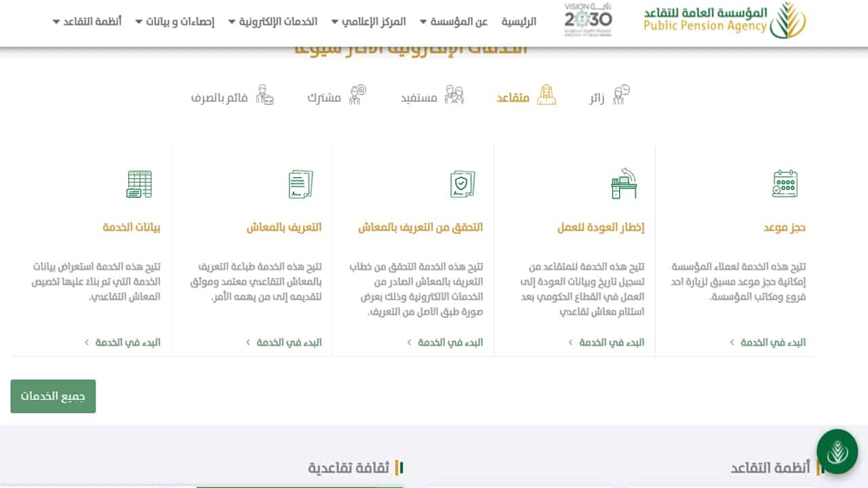Switch to the مشترك subscriber tab

[336, 97]
